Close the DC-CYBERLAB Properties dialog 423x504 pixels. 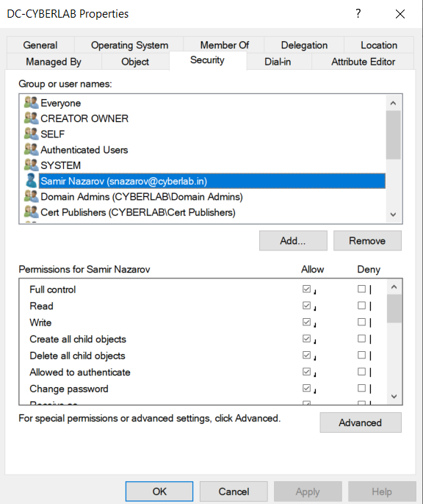pos(400,14)
